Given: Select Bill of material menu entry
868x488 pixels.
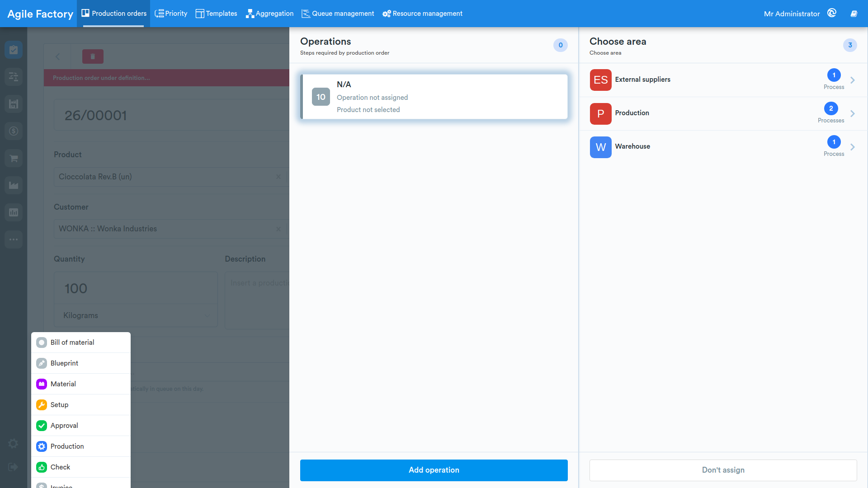Looking at the screenshot, I should (81, 343).
